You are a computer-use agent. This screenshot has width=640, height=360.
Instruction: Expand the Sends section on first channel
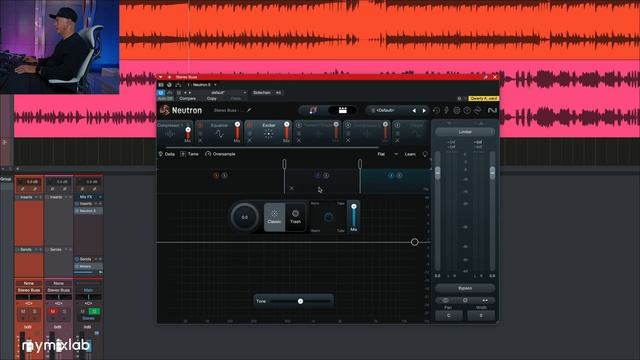(x=29, y=249)
